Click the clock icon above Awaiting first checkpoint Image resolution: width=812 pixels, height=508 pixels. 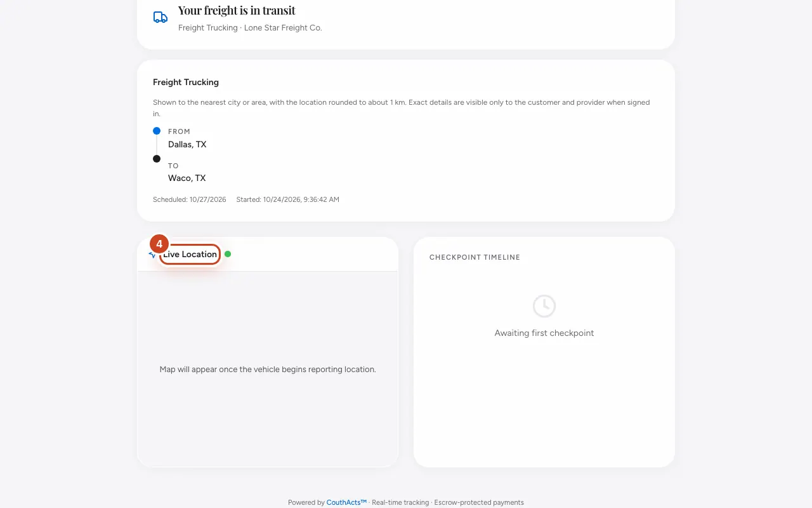click(544, 306)
